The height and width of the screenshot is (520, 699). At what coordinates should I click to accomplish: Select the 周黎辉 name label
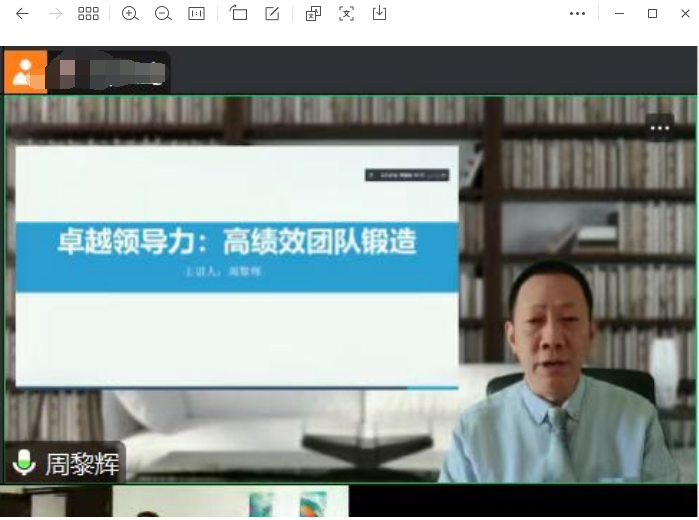tap(82, 464)
